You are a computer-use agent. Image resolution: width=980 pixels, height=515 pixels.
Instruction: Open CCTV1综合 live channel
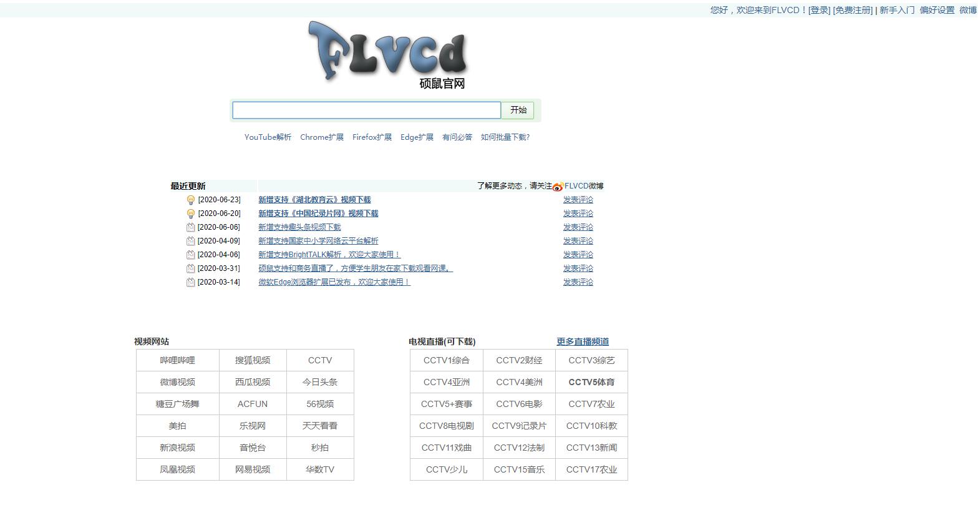(x=447, y=360)
